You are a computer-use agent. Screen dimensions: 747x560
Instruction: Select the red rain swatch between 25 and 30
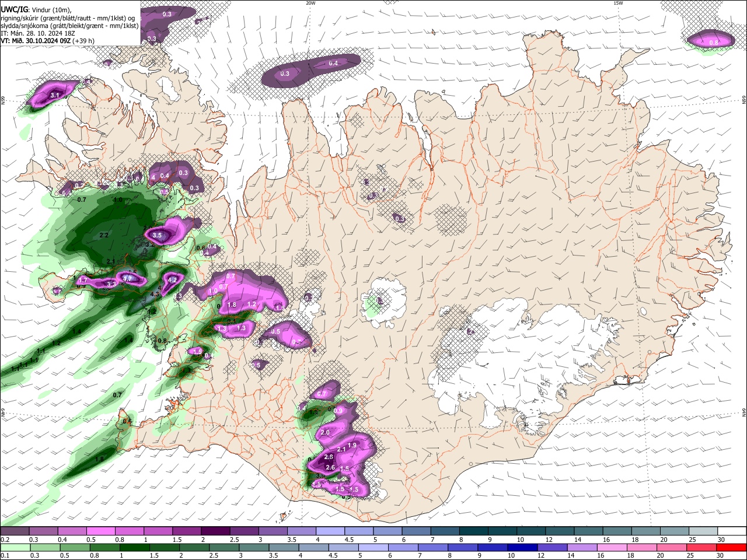[x=701, y=547]
